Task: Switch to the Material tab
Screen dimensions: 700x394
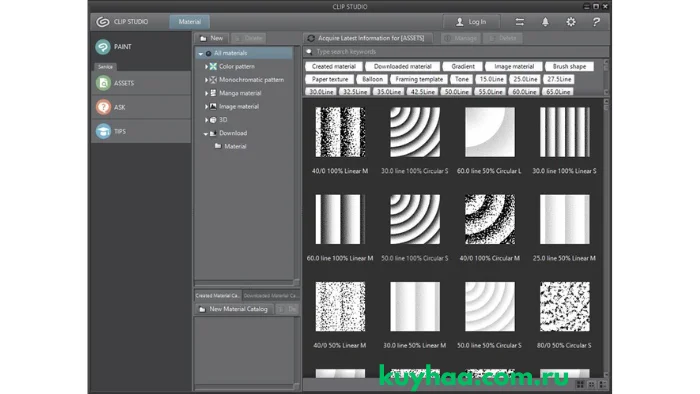Action: click(190, 22)
